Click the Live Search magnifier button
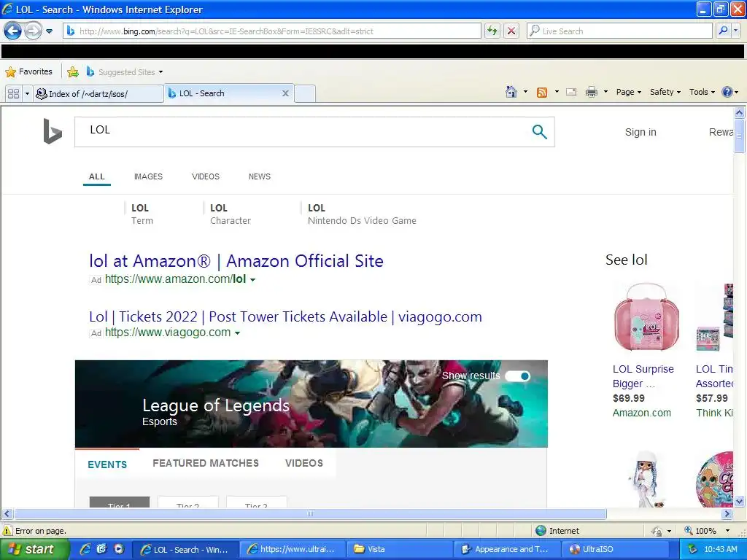The width and height of the screenshot is (747, 560). point(723,31)
